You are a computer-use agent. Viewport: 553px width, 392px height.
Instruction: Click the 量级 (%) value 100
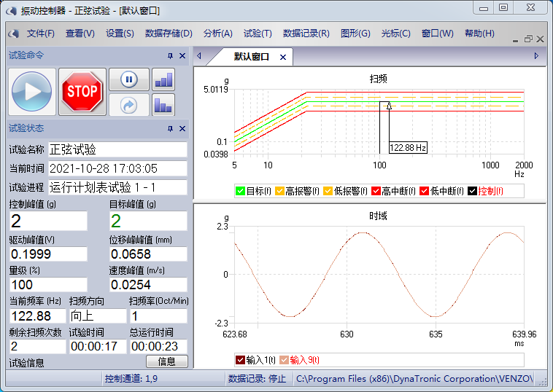[x=48, y=285]
